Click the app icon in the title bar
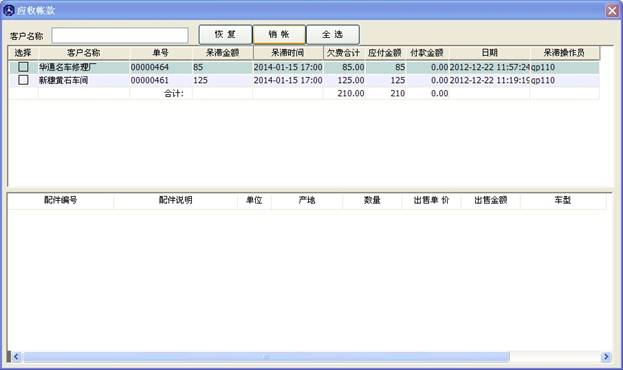The image size is (623, 370). pyautogui.click(x=8, y=10)
